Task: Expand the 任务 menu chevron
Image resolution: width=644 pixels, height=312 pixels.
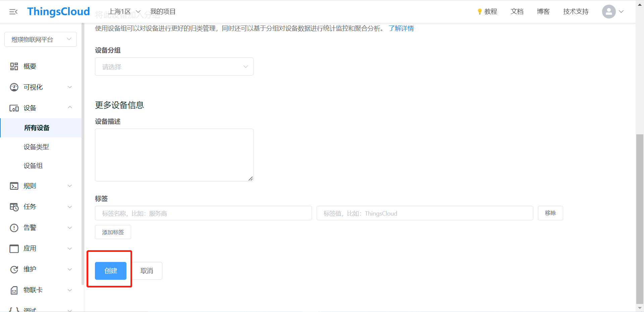Action: [70, 207]
